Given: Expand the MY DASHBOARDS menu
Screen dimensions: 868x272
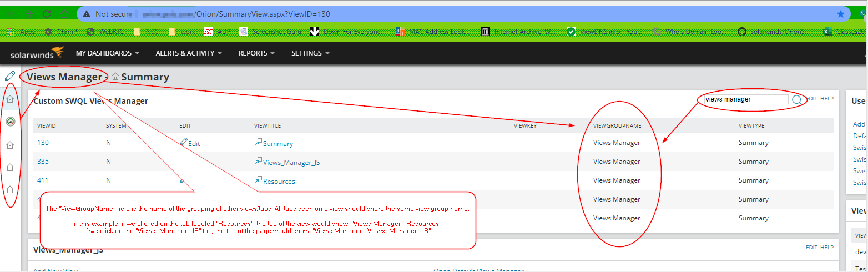Looking at the screenshot, I should [x=107, y=53].
